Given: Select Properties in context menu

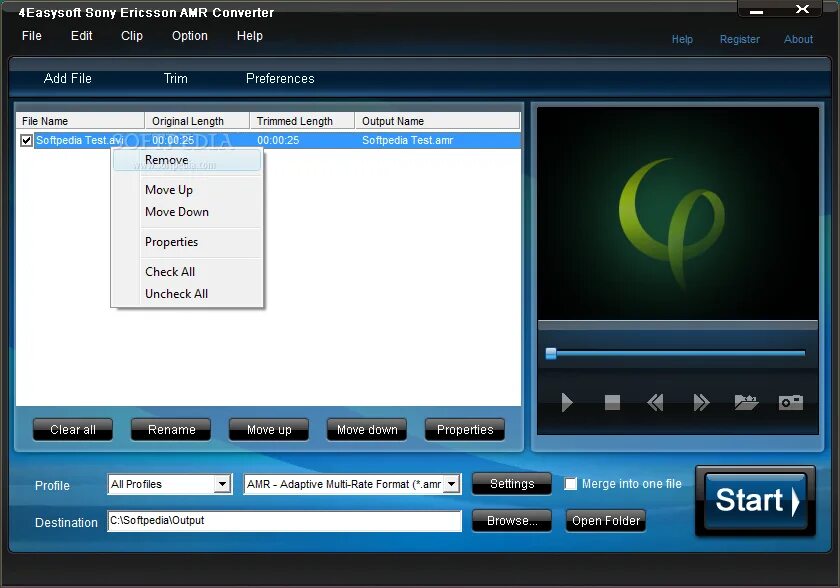Looking at the screenshot, I should 187,242.
